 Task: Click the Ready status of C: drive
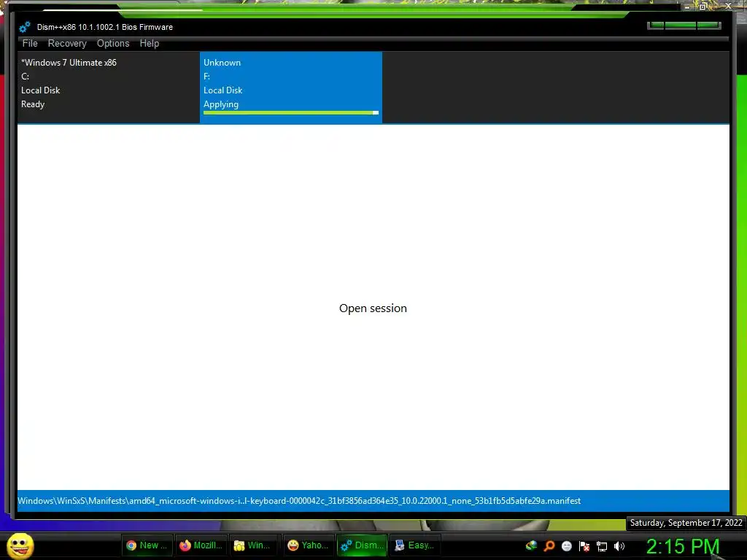coord(33,104)
